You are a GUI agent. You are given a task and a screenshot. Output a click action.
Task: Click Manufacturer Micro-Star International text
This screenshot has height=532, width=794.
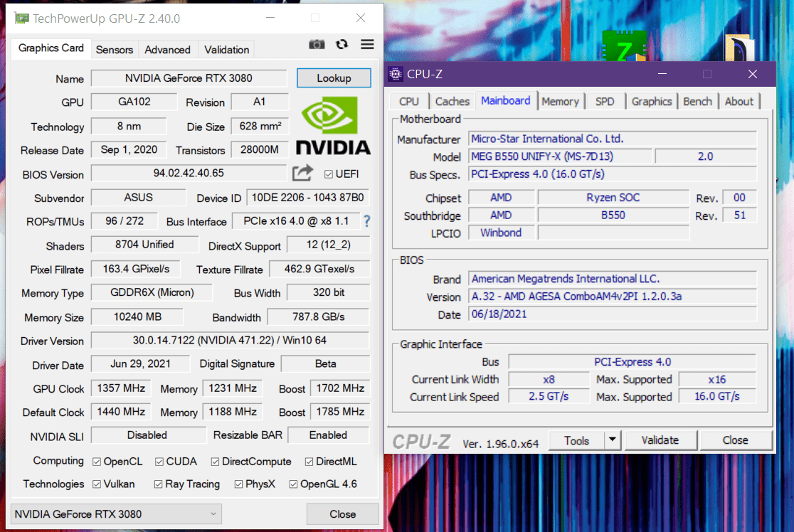coord(547,139)
